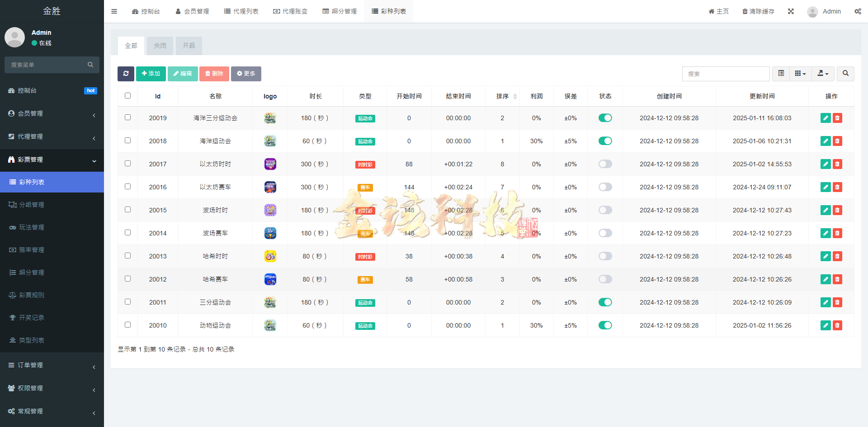Edit row 20017 using the green pencil icon

(x=826, y=164)
